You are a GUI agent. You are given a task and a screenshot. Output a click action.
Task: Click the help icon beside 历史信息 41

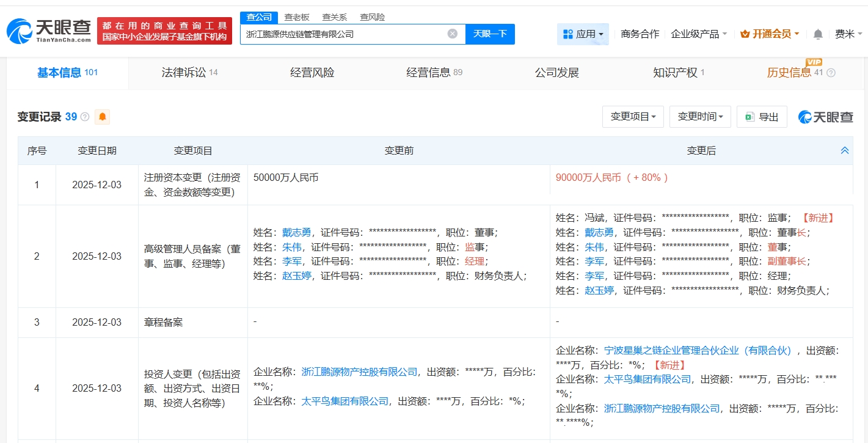831,73
